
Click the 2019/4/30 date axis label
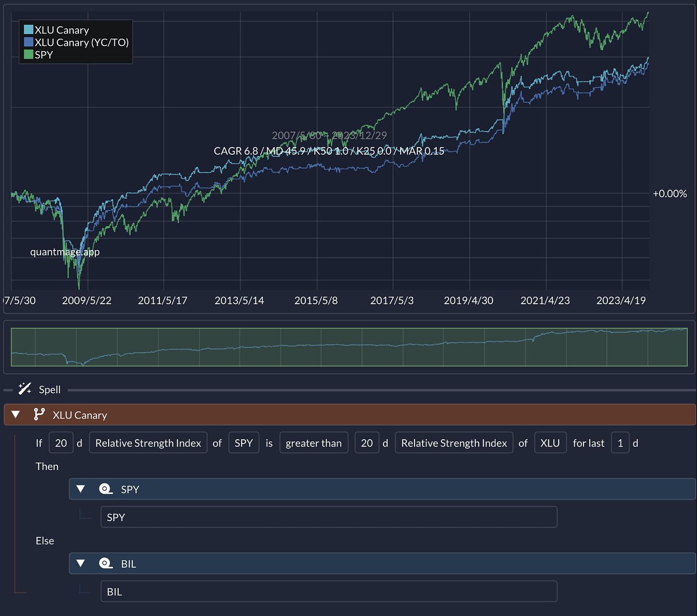click(x=469, y=300)
